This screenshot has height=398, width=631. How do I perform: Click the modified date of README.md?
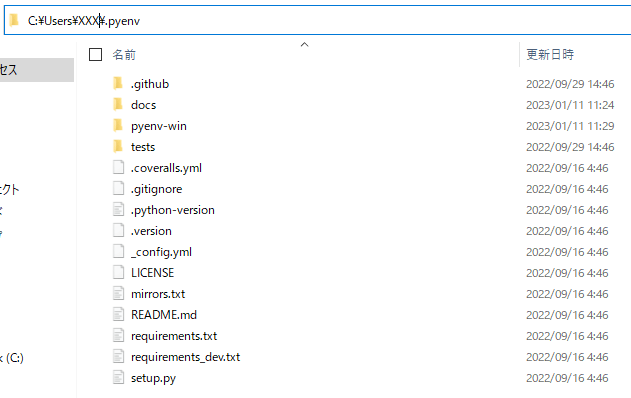567,315
